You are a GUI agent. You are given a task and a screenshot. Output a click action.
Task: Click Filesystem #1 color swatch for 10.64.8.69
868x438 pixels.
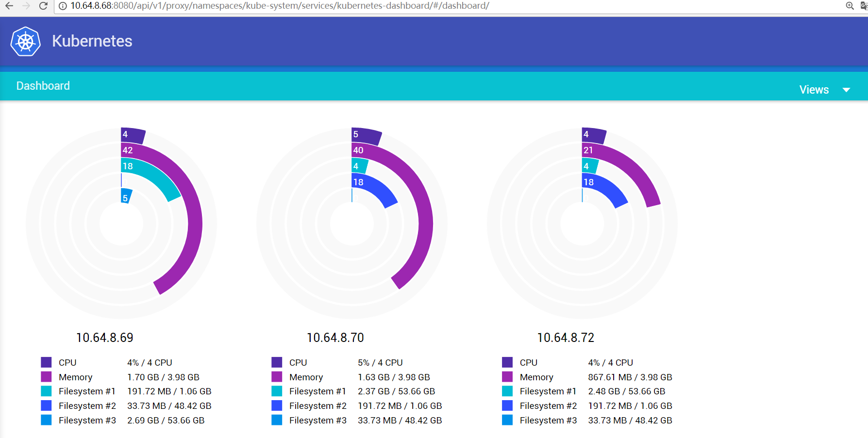pos(46,391)
